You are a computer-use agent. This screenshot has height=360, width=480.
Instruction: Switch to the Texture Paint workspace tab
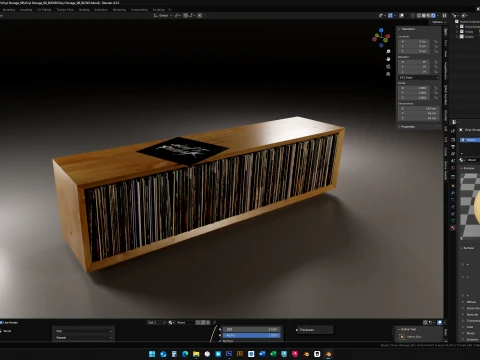65,10
